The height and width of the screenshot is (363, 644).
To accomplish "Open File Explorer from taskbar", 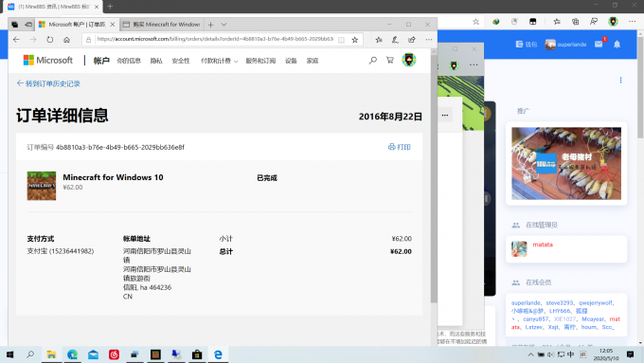I will tap(51, 354).
